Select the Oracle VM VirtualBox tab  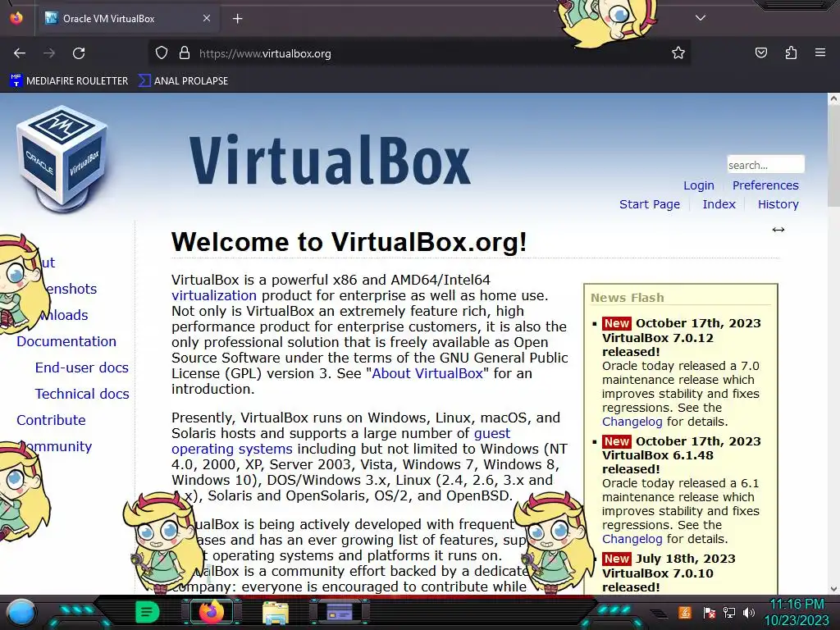tap(127, 18)
